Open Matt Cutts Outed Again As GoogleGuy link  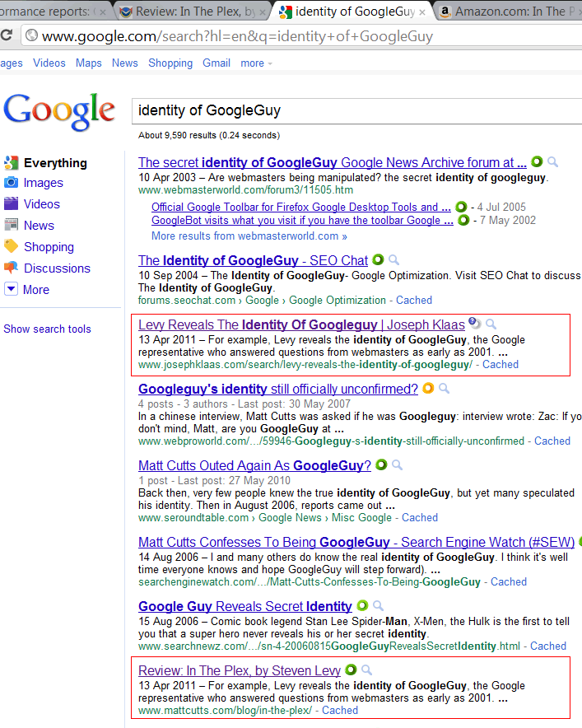(x=255, y=465)
